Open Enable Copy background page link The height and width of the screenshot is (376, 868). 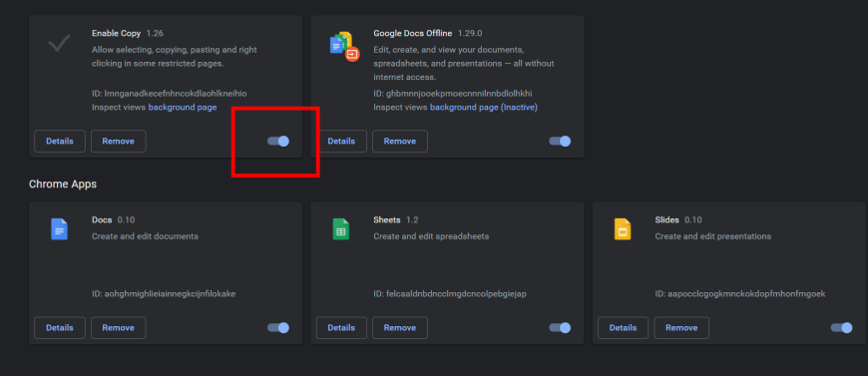[183, 108]
